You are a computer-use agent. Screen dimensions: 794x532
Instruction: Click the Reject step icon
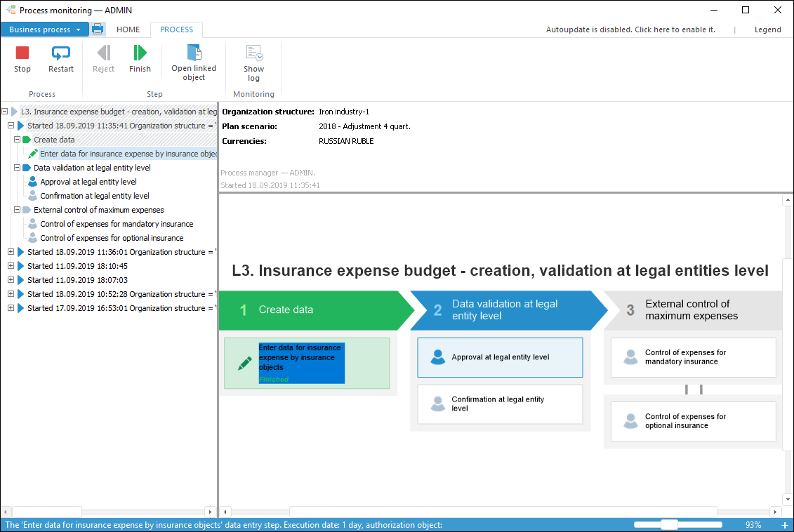tap(104, 53)
